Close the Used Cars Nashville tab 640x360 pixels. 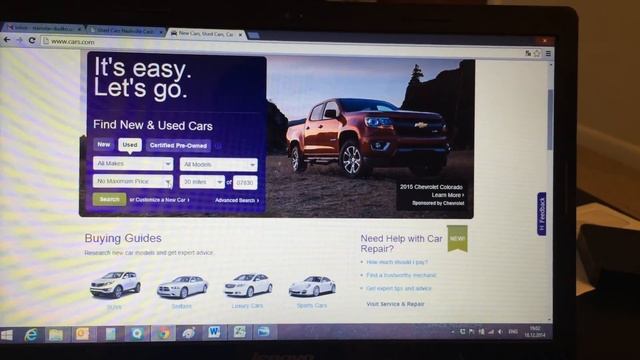point(162,31)
